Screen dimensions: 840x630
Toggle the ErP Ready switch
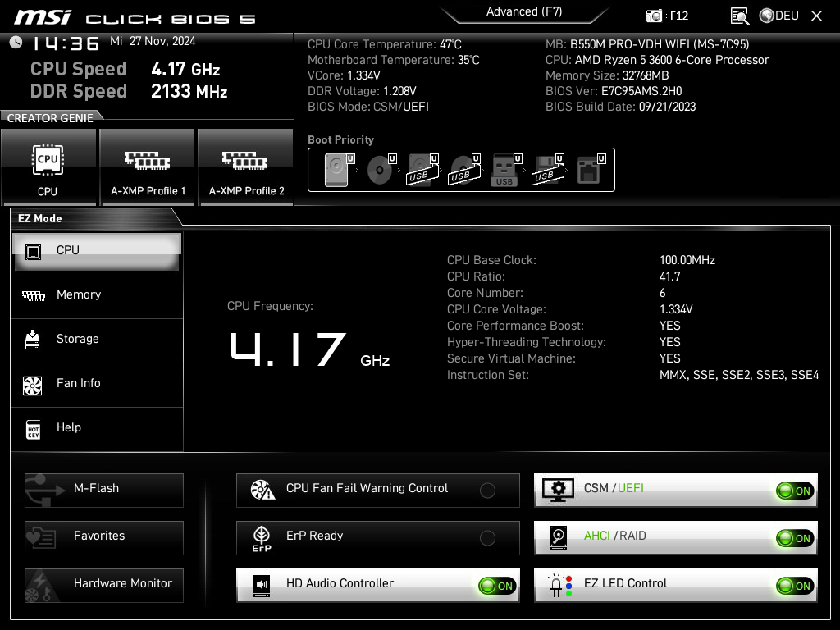pos(487,538)
